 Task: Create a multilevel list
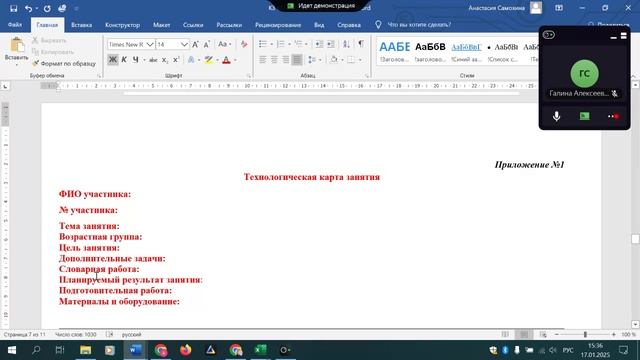point(298,44)
